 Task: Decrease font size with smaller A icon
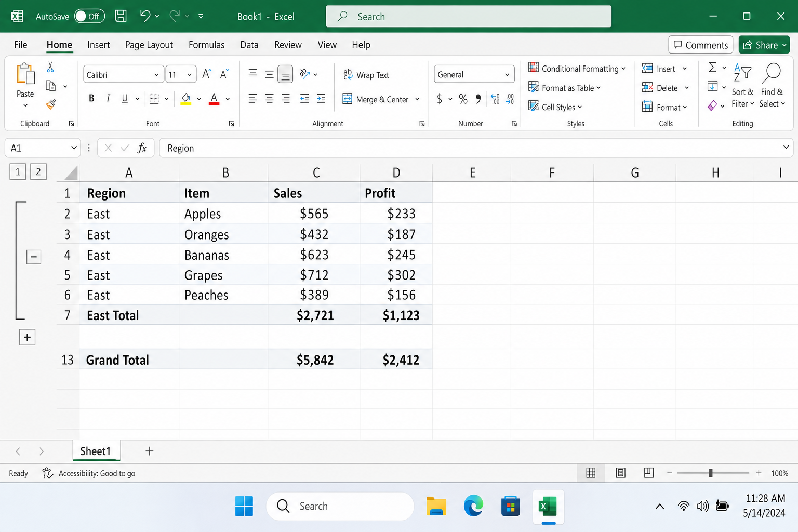(x=224, y=74)
